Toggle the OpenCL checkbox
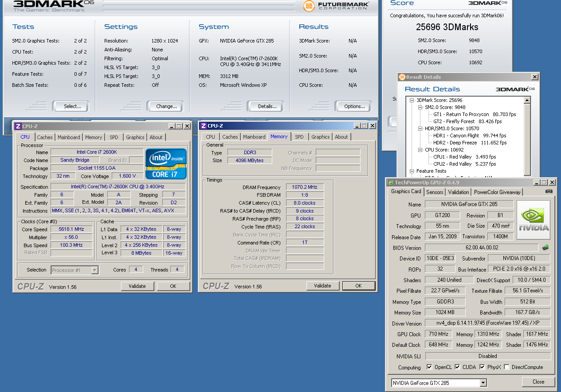This screenshot has height=392, width=561. 429,367
